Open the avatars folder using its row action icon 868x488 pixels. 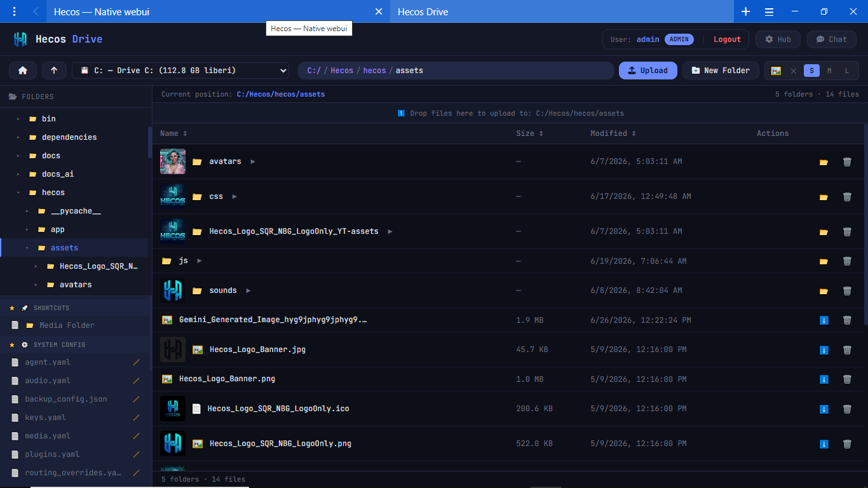pos(824,162)
